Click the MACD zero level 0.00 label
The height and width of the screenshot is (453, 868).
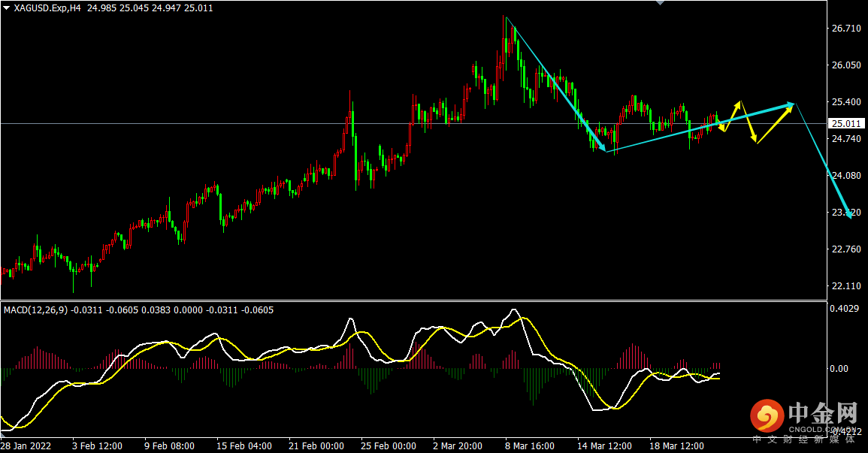[x=839, y=368]
